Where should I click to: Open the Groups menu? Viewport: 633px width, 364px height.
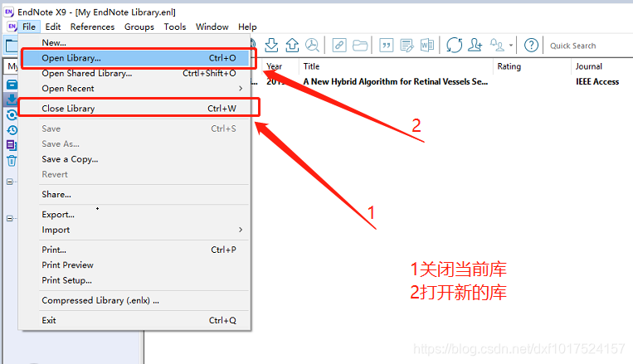coord(139,27)
